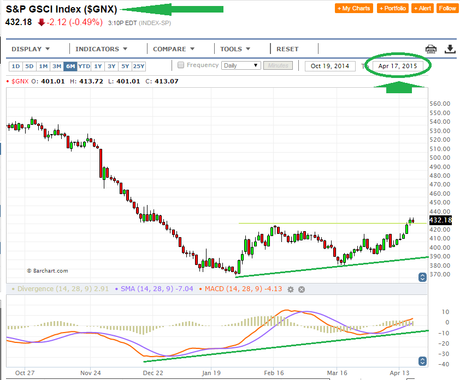Image resolution: width=460 pixels, height=380 pixels.
Task: Open the COMPARE menu
Action: click(173, 49)
